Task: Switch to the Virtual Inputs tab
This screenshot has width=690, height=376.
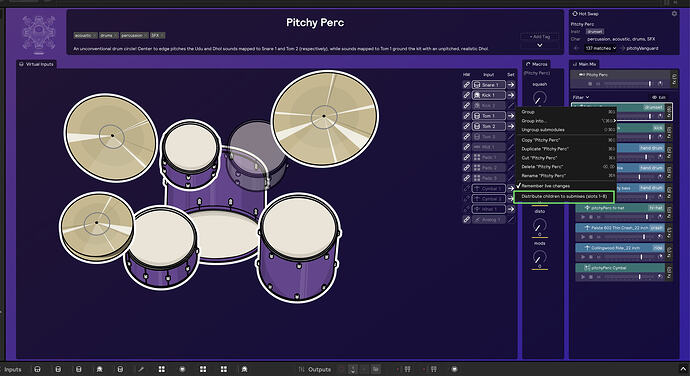Action: 36,64
